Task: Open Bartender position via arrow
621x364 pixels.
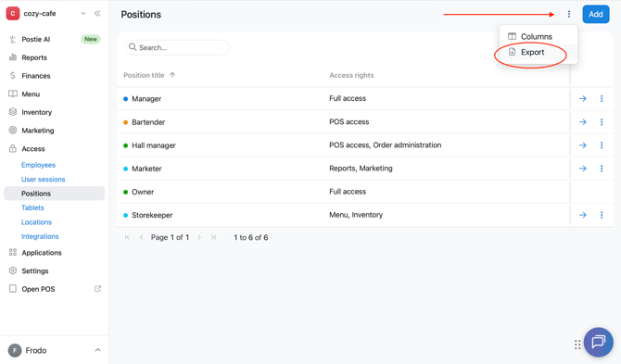Action: [x=583, y=122]
